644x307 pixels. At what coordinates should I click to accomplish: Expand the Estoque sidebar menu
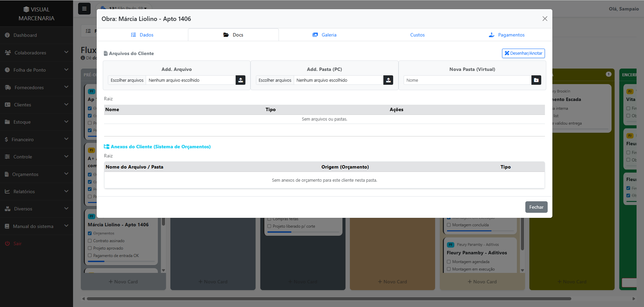pyautogui.click(x=66, y=122)
